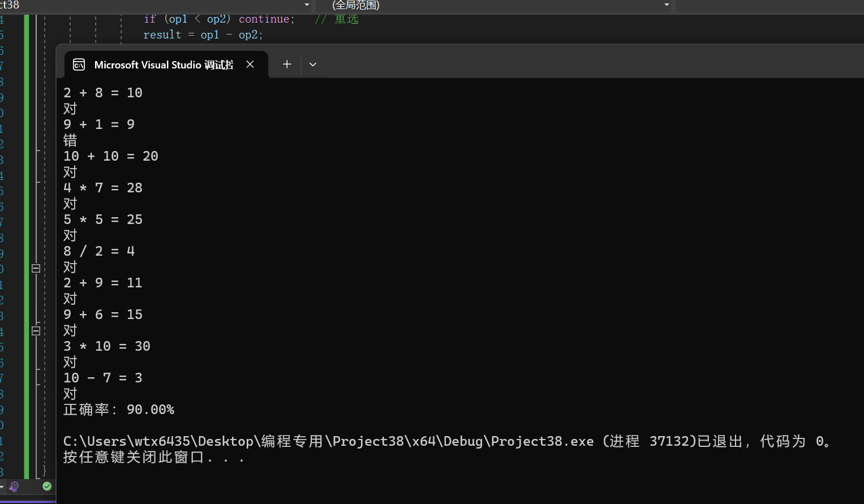
Task: Click the "continue;" keyword in the code
Action: click(266, 19)
